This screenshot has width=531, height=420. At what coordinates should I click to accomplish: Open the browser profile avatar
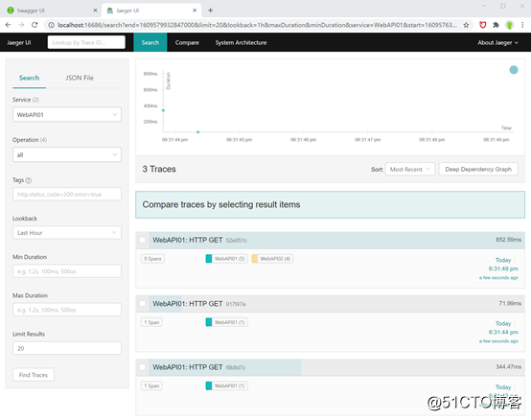(509, 25)
